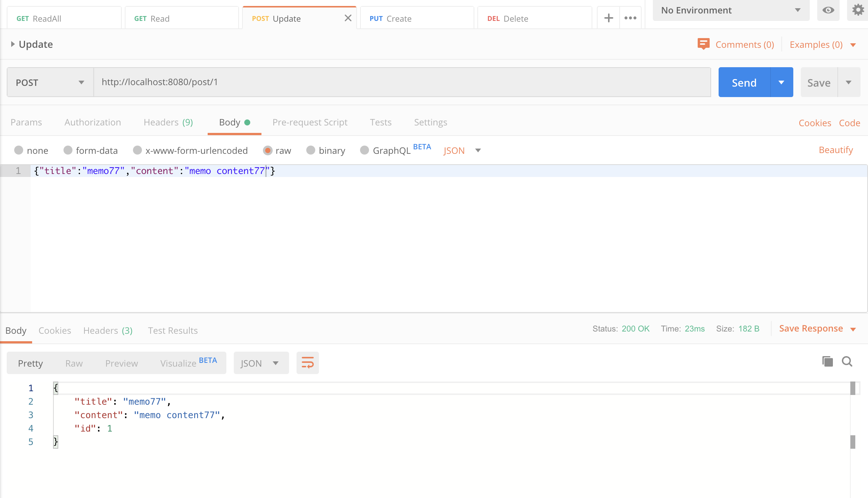
Task: Open response search with magnifier icon
Action: point(847,361)
